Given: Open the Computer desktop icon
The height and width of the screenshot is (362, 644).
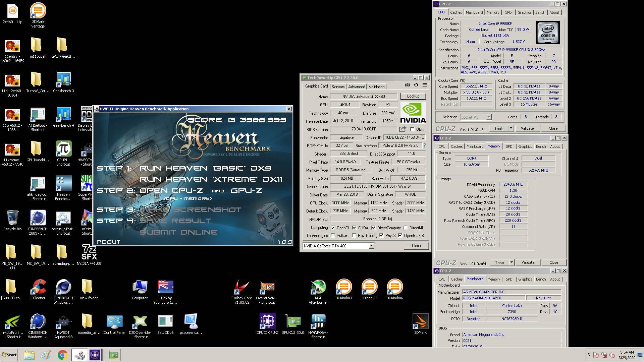Looking at the screenshot, I should (140, 289).
